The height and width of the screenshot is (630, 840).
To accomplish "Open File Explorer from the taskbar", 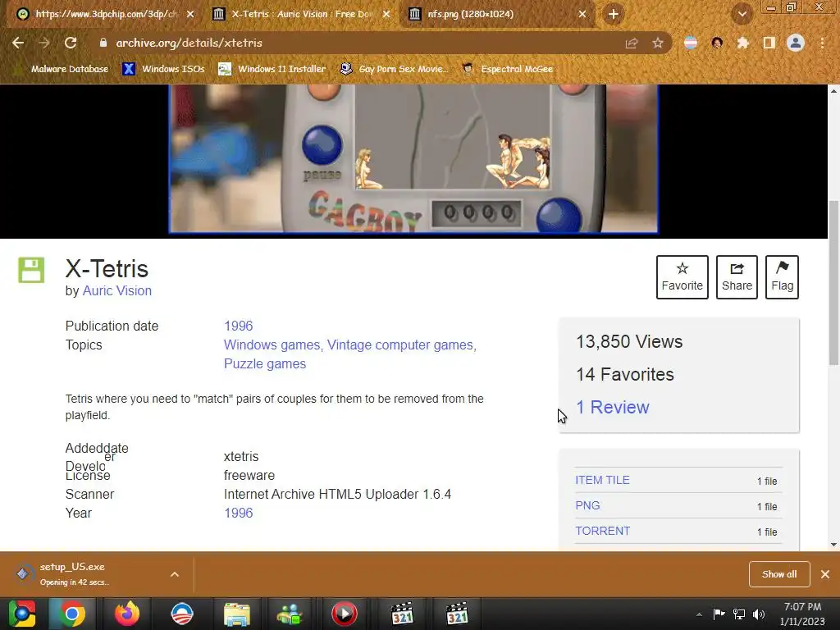I will click(236, 614).
